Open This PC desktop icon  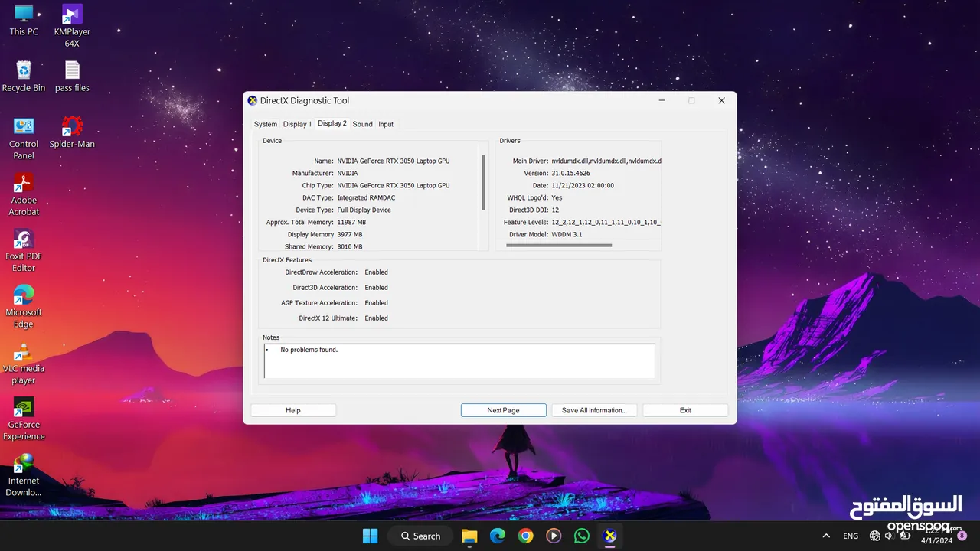coord(24,20)
